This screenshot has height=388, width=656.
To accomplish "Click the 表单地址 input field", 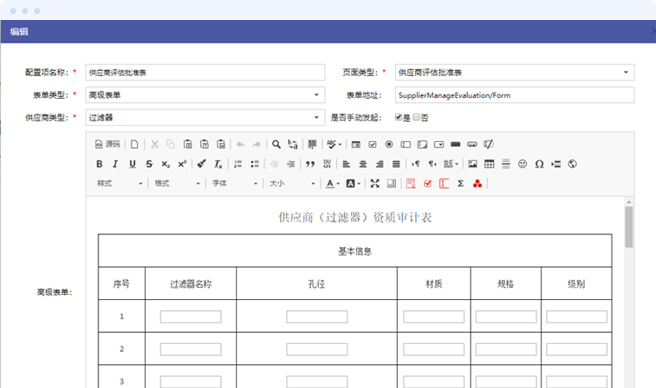I will point(515,95).
